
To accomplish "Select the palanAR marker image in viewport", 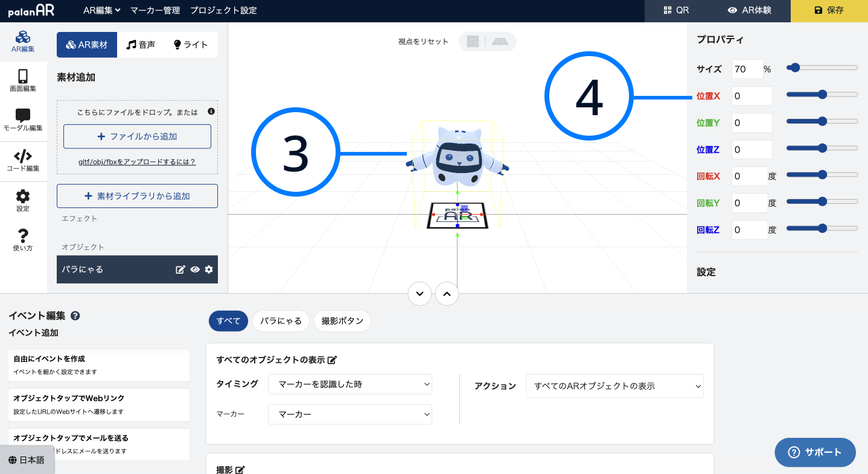I will [457, 215].
